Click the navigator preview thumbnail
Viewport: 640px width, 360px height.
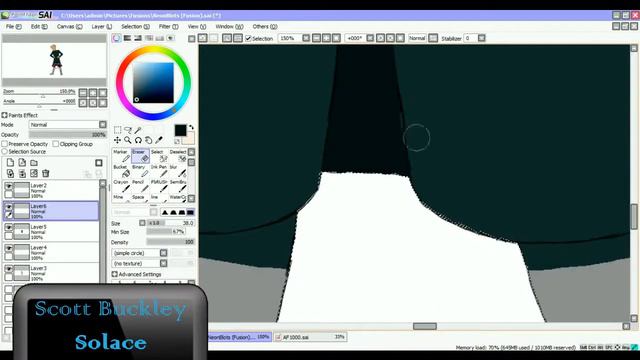tap(54, 60)
